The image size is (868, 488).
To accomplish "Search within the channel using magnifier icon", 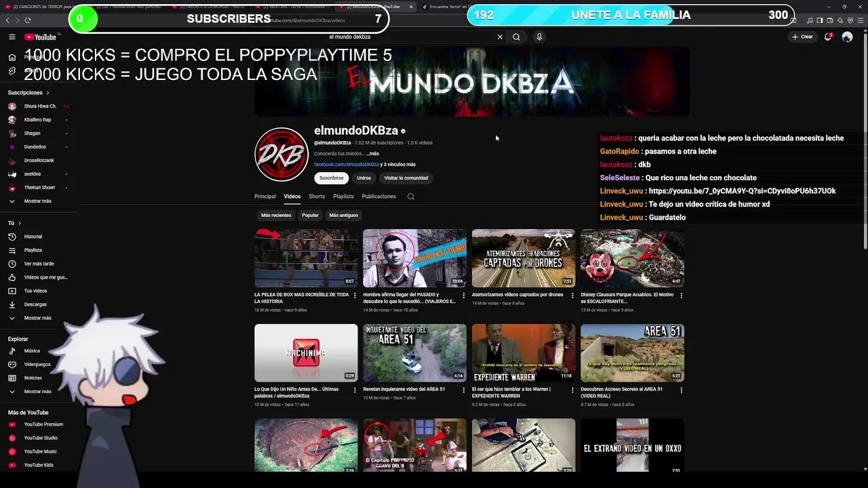I will pyautogui.click(x=410, y=197).
